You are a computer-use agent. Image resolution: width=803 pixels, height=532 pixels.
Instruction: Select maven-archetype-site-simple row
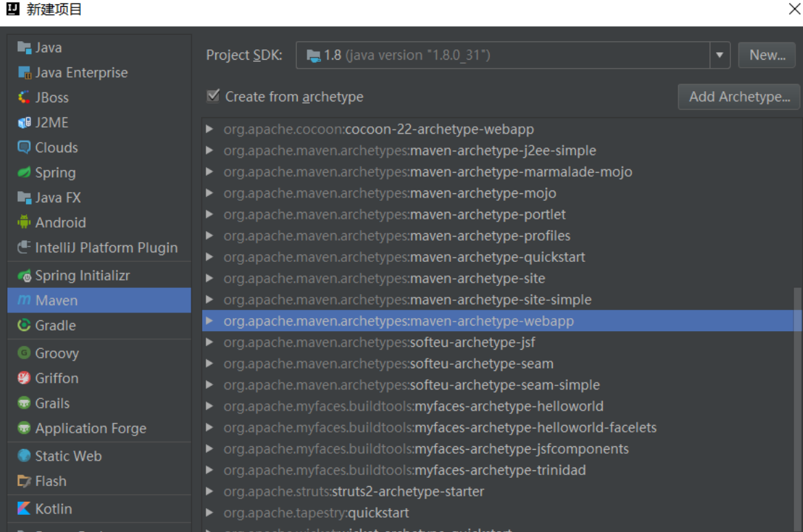click(498, 300)
